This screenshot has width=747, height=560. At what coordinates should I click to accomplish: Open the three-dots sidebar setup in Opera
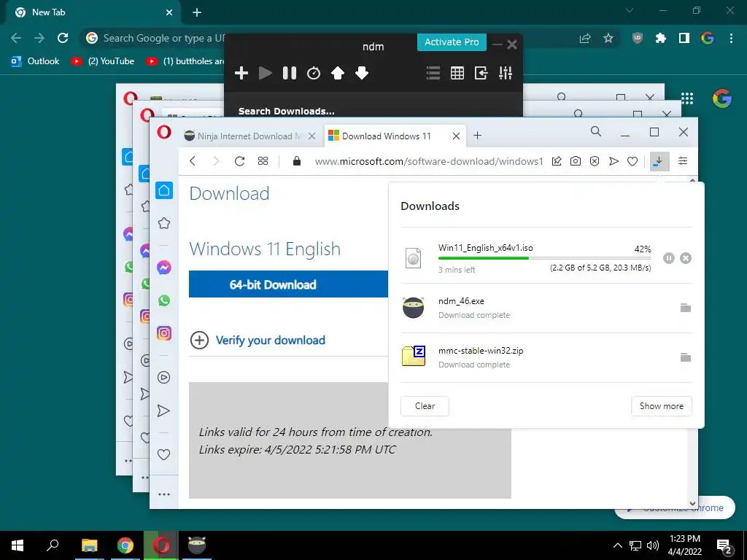164,494
